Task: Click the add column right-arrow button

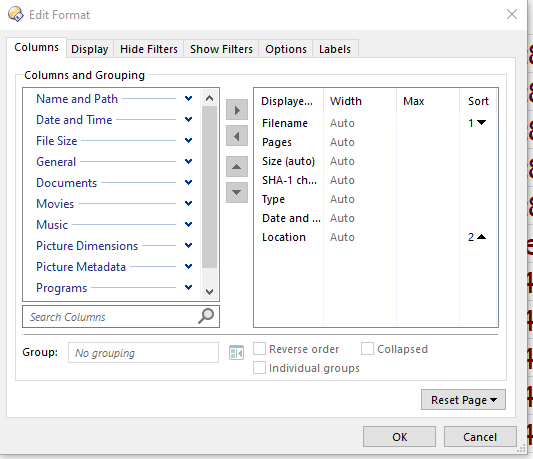Action: (237, 110)
